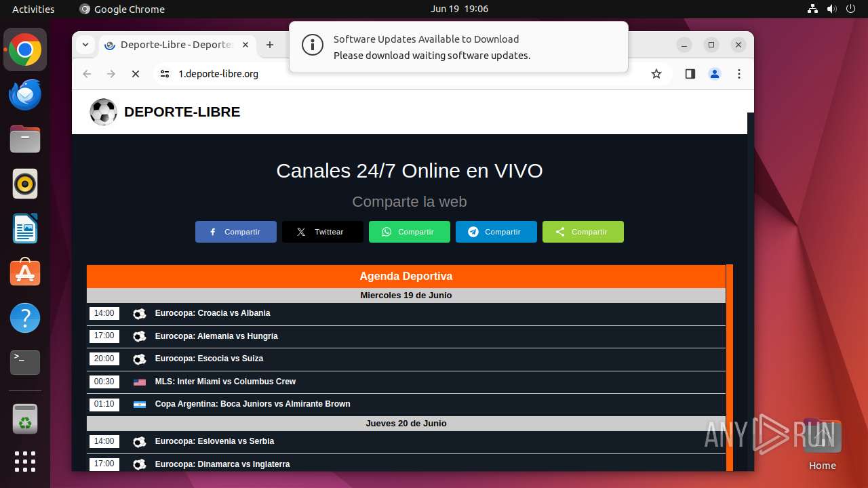868x488 pixels.
Task: Click the Twittear share button
Action: click(323, 232)
